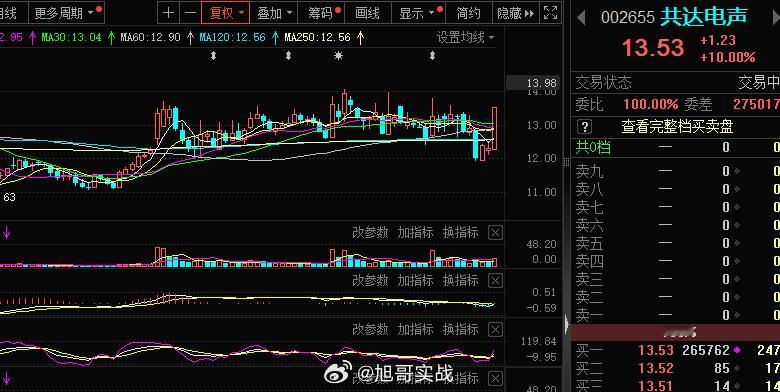
Task: Click the stock code 002655
Action: (x=627, y=17)
